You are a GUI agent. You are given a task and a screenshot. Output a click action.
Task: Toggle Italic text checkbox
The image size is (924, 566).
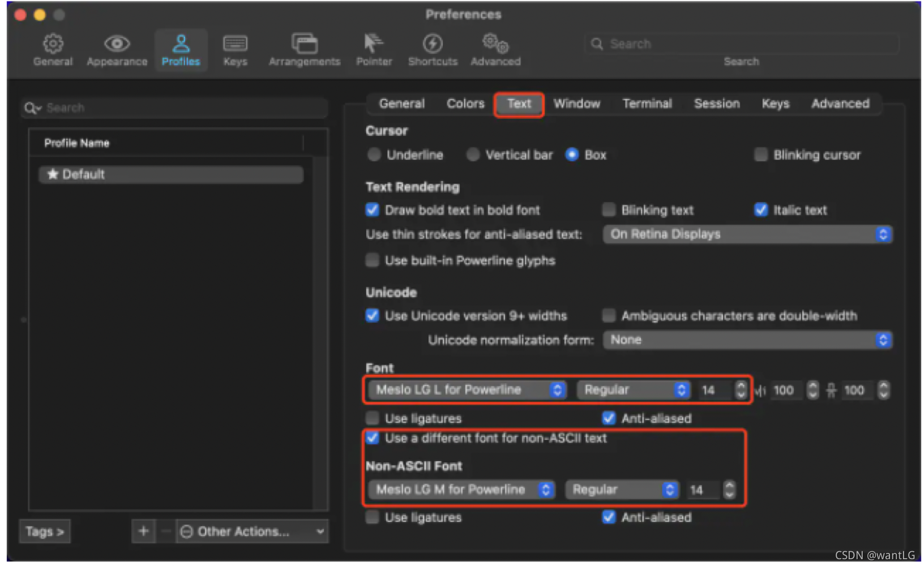761,209
